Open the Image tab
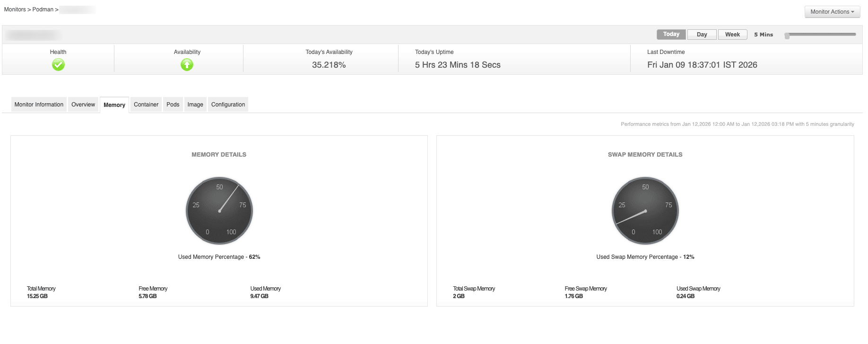The height and width of the screenshot is (344, 868). click(195, 104)
